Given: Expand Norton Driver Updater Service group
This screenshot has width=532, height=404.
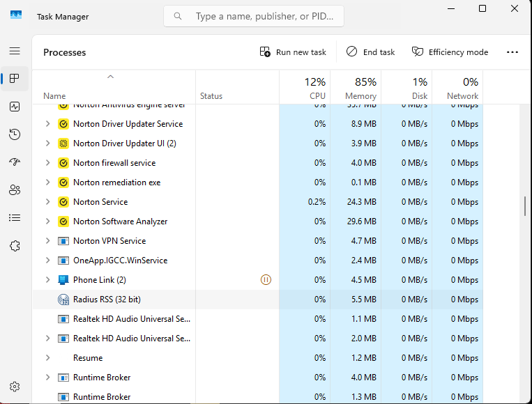Looking at the screenshot, I should [x=48, y=124].
